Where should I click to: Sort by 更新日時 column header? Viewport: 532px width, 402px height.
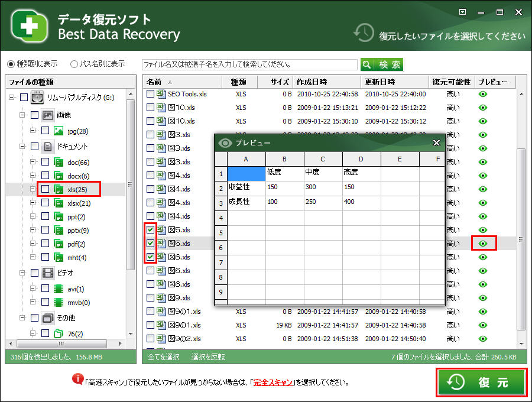click(395, 82)
